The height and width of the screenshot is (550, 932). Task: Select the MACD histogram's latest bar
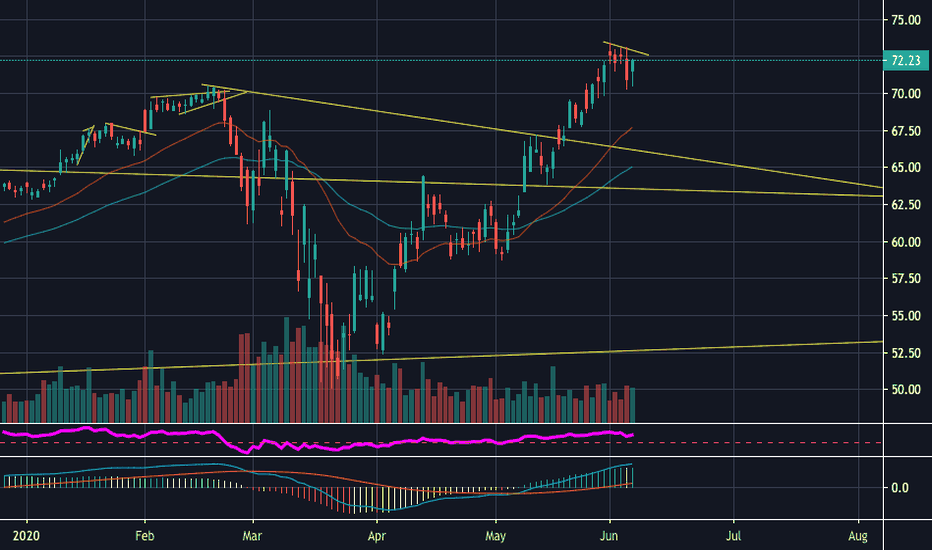tap(632, 478)
